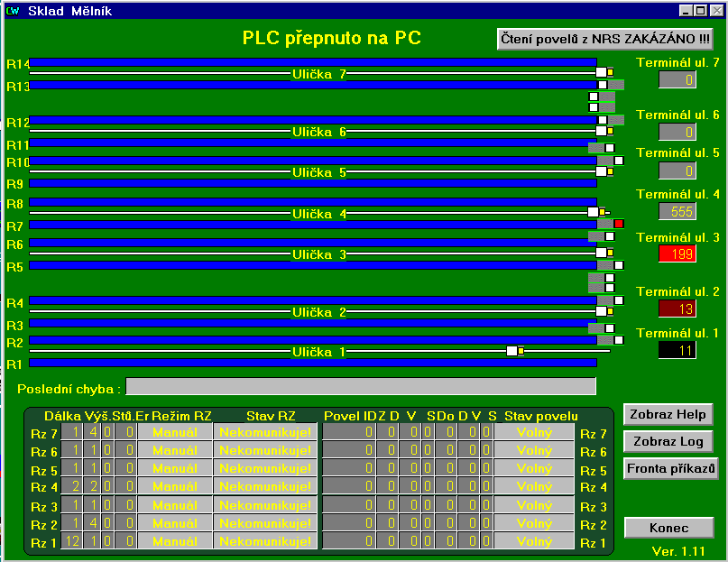Toggle the 'Čtení povelů z NRS ZAKÁZÁNO' button
The image size is (728, 562).
pyautogui.click(x=605, y=40)
